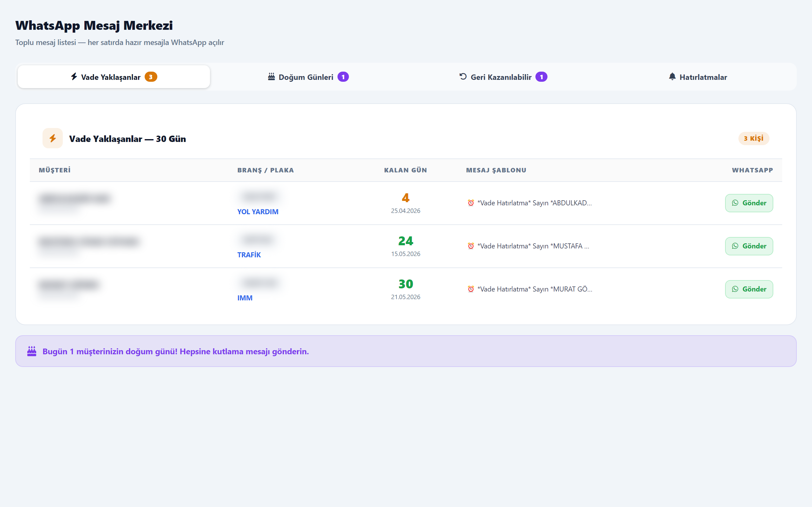
Task: Open the YOL YARDIM branch link
Action: pos(258,212)
